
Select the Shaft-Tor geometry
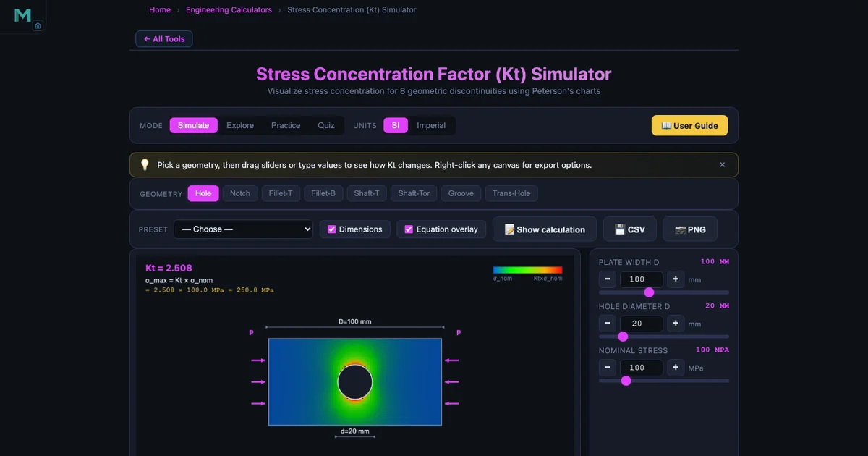414,193
